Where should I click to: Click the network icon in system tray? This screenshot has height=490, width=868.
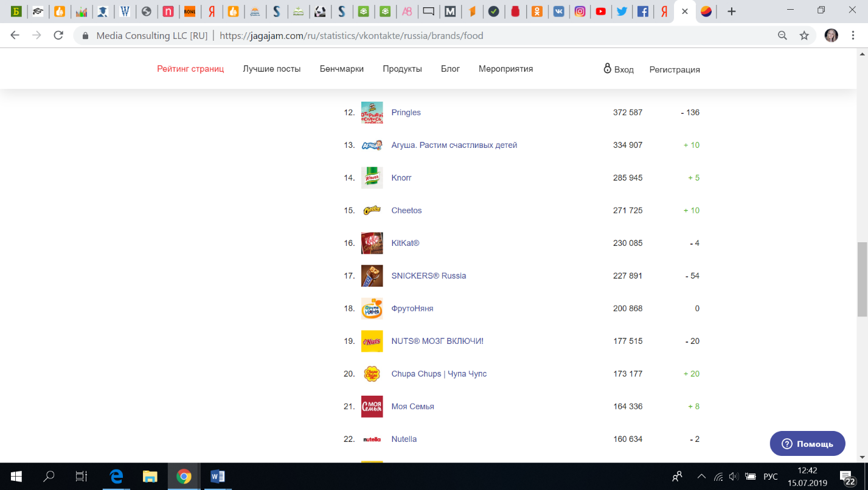tap(718, 477)
